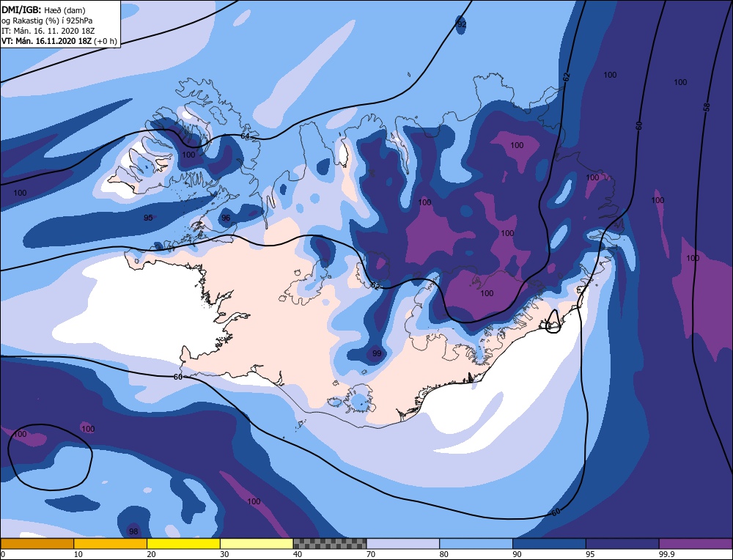This screenshot has width=733, height=560.
Task: Select the lavender 70–80 legend swatch
Action: (403, 543)
